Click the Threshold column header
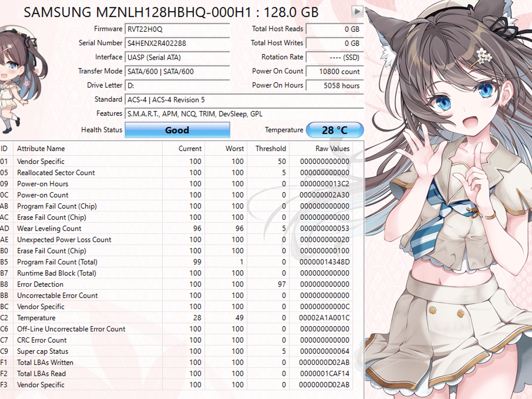 tap(268, 149)
